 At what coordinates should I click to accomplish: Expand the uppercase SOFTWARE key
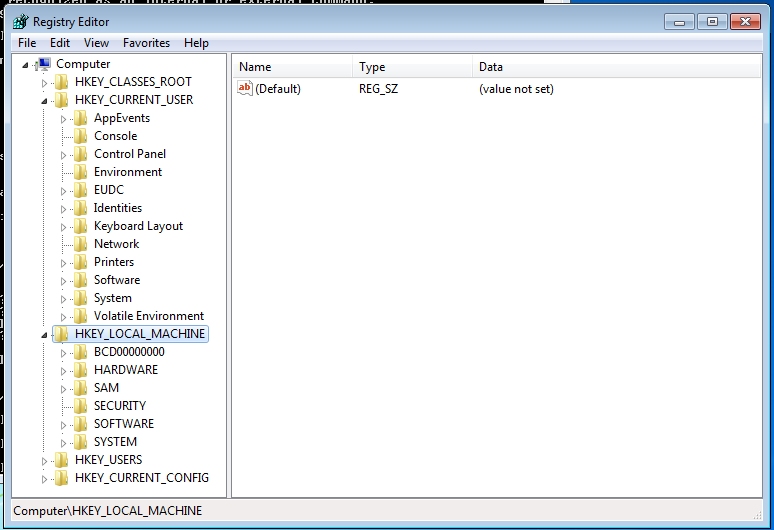pos(63,425)
